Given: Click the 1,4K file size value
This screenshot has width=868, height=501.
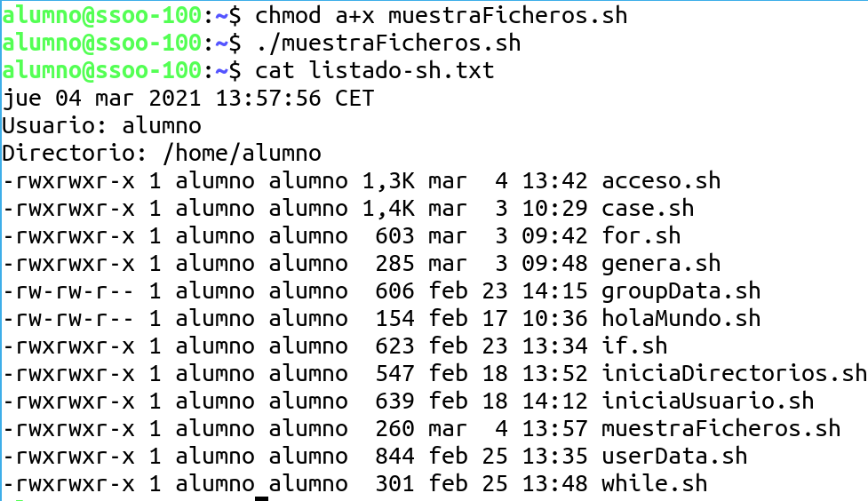Looking at the screenshot, I should tap(387, 209).
